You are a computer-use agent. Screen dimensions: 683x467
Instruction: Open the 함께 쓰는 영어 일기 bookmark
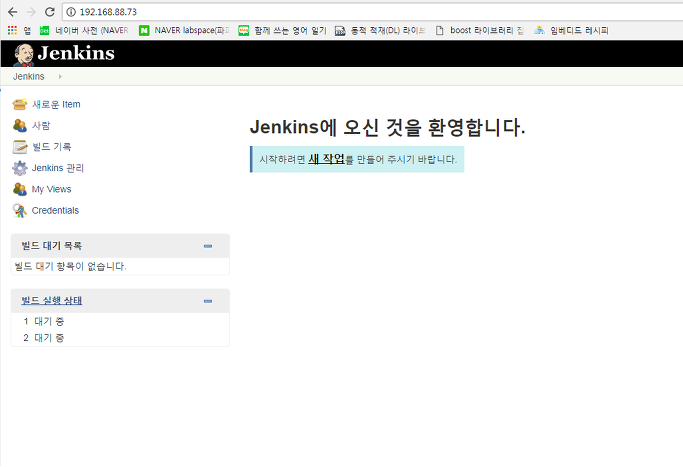(x=283, y=30)
